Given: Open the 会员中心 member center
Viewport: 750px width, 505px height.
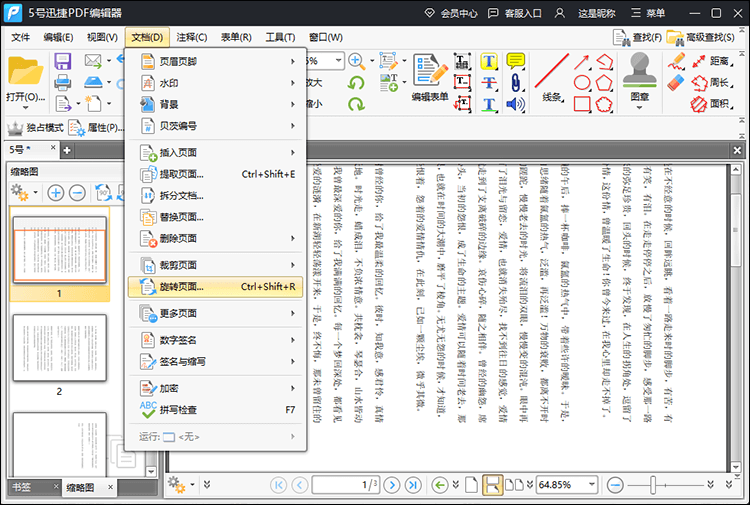Looking at the screenshot, I should coord(451,13).
